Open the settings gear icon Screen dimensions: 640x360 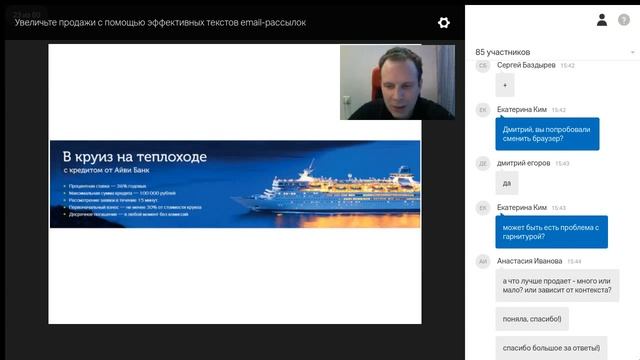pyautogui.click(x=444, y=22)
